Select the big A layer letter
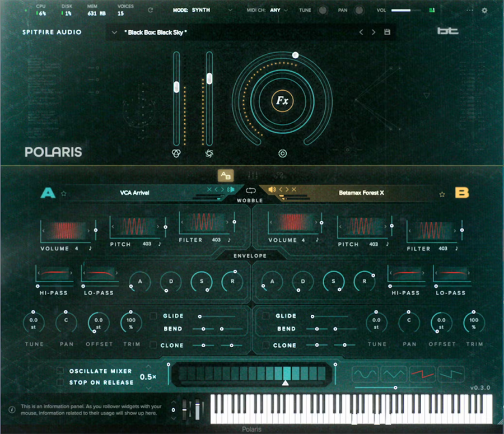This screenshot has height=434, width=504. click(48, 193)
